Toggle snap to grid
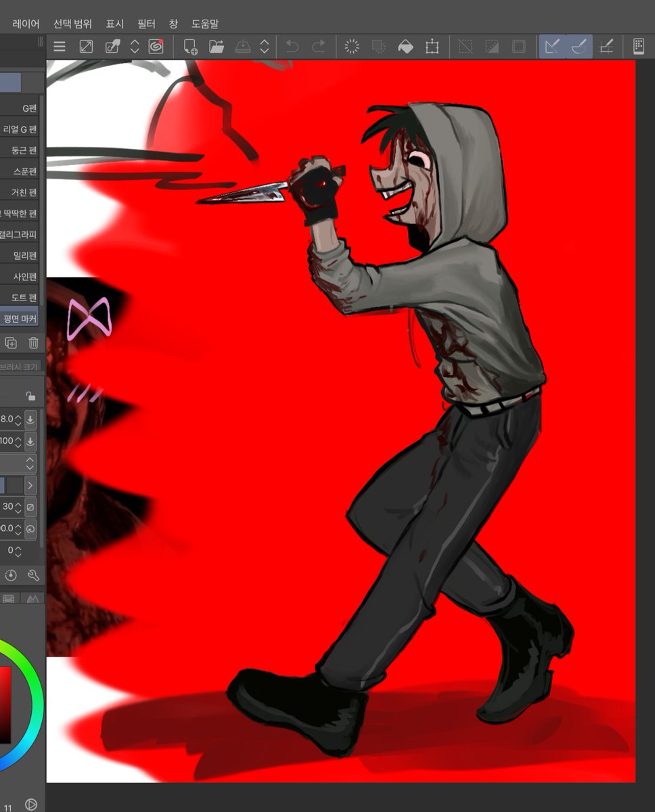The width and height of the screenshot is (655, 812). click(607, 47)
